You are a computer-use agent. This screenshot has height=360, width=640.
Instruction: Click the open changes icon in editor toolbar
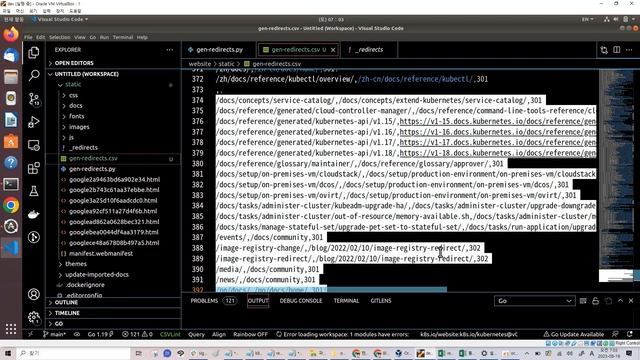(604, 50)
